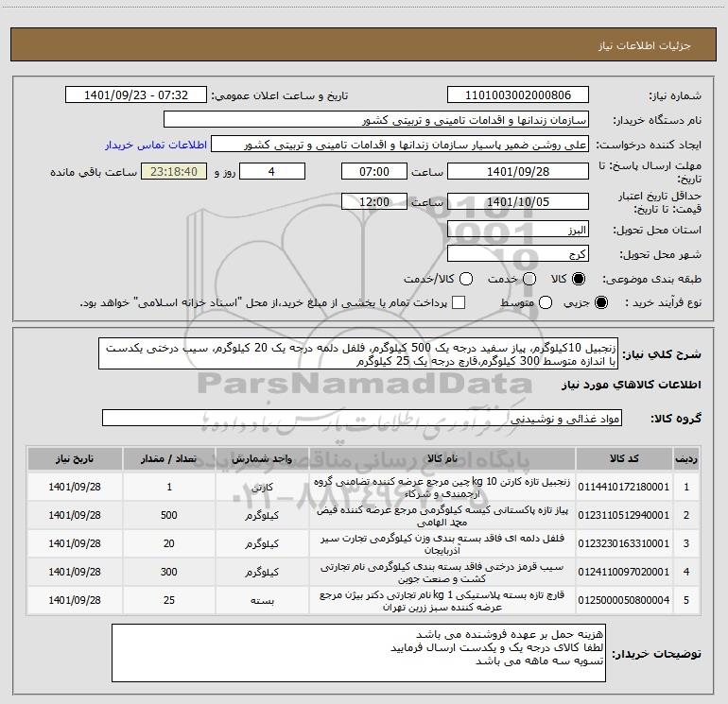Click the announcement date field 1401/09/23 - 07:32
Viewport: 728px width, 704px height.
135,94
